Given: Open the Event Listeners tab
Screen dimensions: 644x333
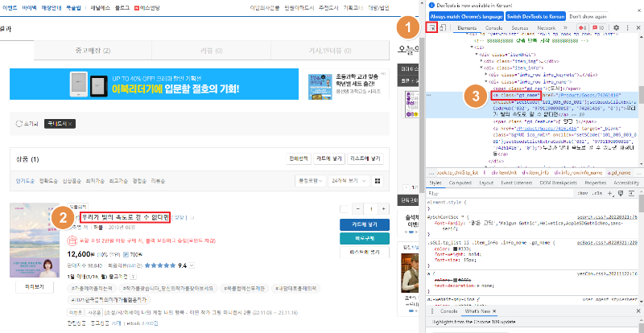Looking at the screenshot, I should click(x=516, y=183).
